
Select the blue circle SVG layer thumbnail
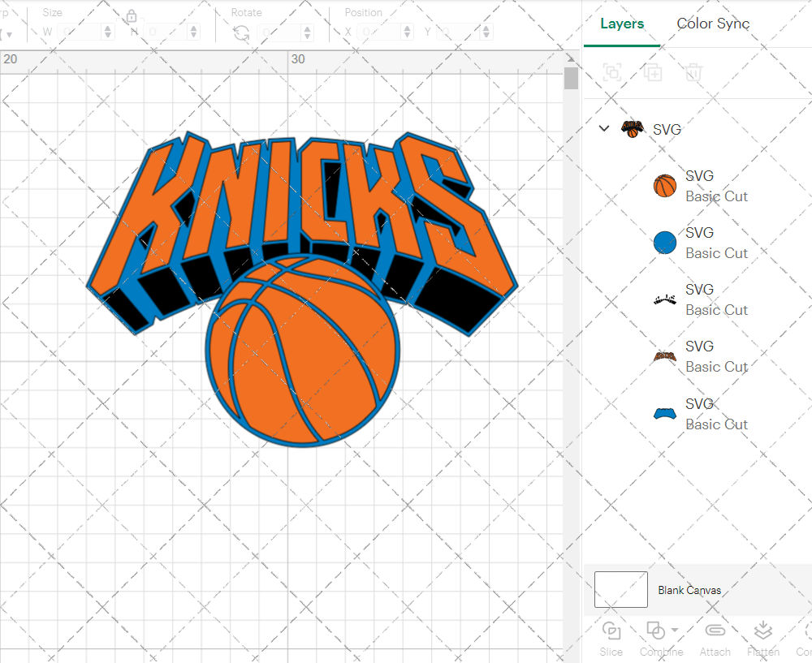point(665,243)
